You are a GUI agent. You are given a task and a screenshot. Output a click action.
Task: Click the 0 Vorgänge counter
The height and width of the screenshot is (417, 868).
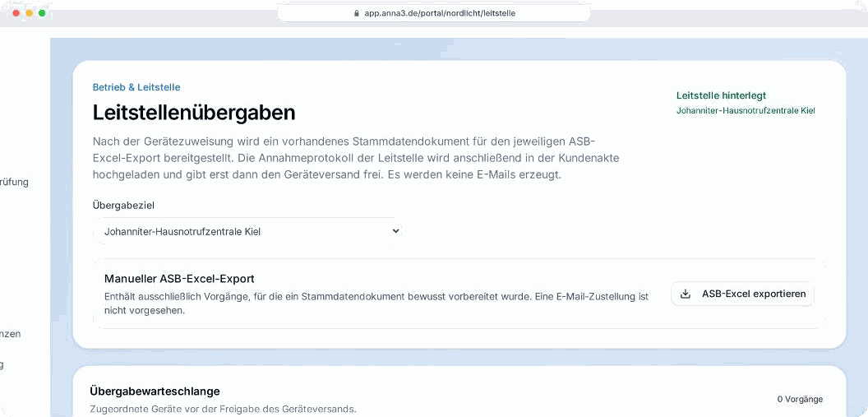pyautogui.click(x=800, y=399)
